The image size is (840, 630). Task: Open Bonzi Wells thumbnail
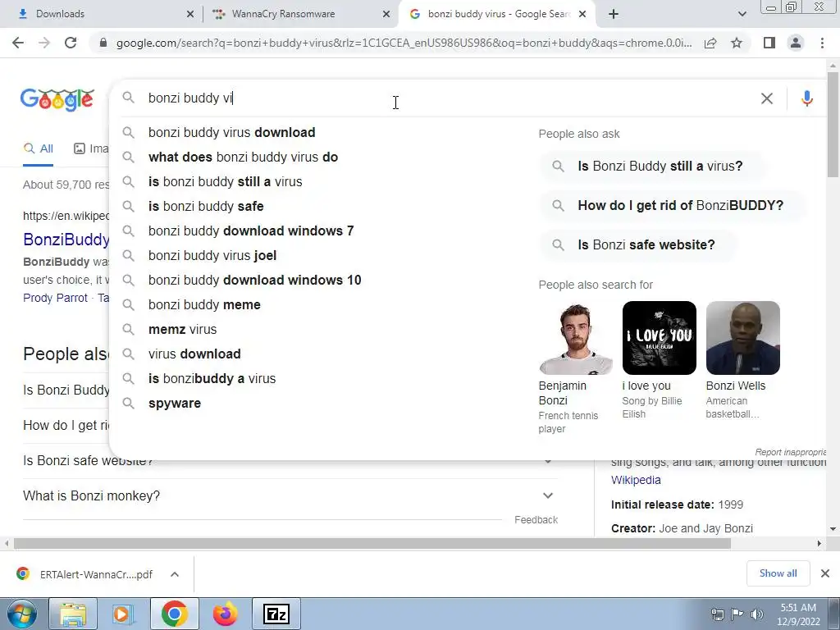coord(743,338)
